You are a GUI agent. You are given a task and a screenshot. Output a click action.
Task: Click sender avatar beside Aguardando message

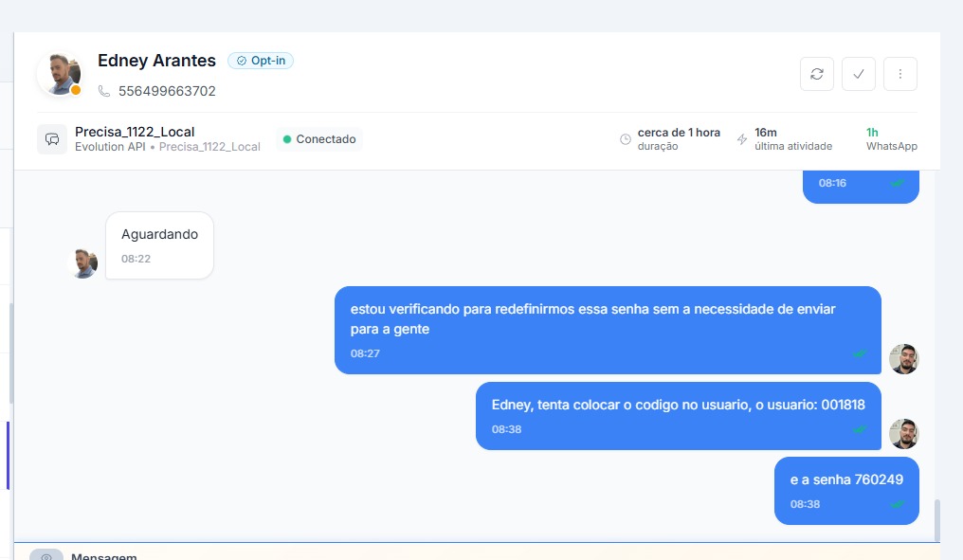[x=84, y=262]
